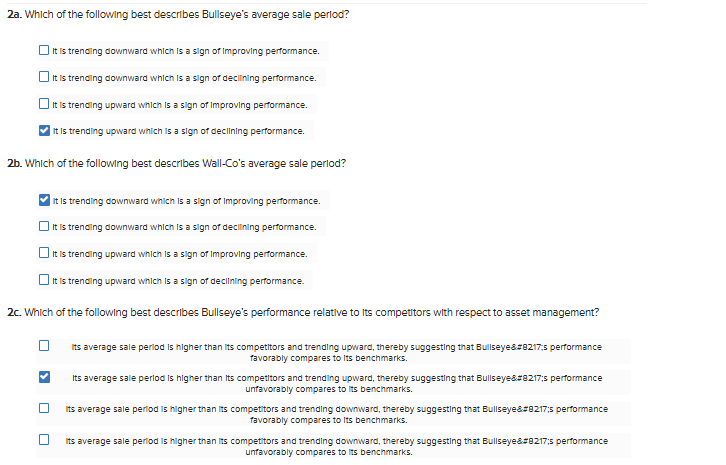The width and height of the screenshot is (726, 465).
Task: Uncheck 2c 'trending upward, unfavorably compares' checkbox
Action: (44, 378)
